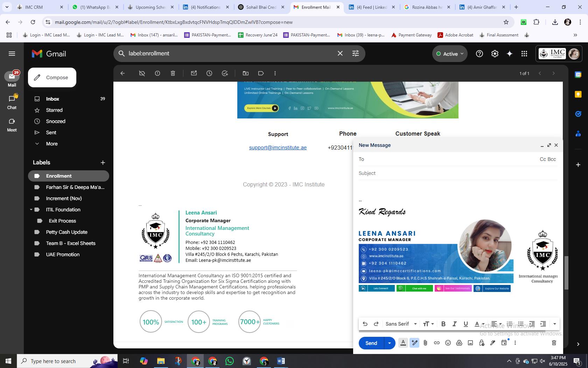
Task: Mark the email as unread
Action: click(194, 73)
